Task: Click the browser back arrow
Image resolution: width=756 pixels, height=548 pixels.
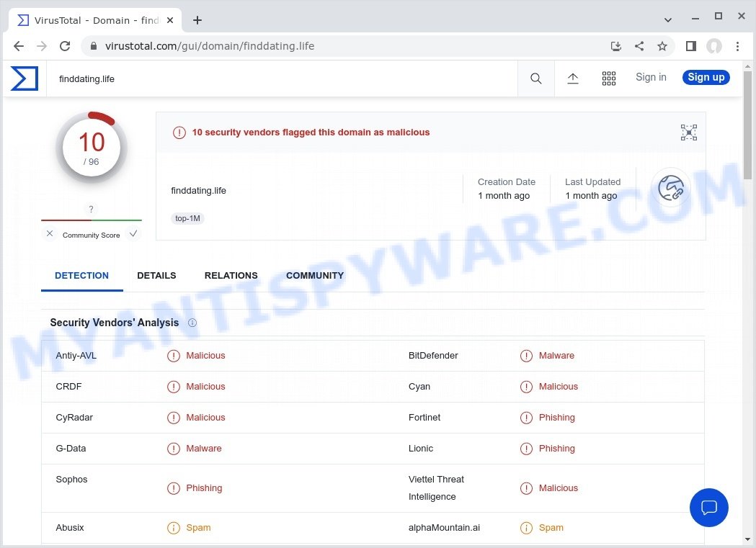Action: (18, 46)
